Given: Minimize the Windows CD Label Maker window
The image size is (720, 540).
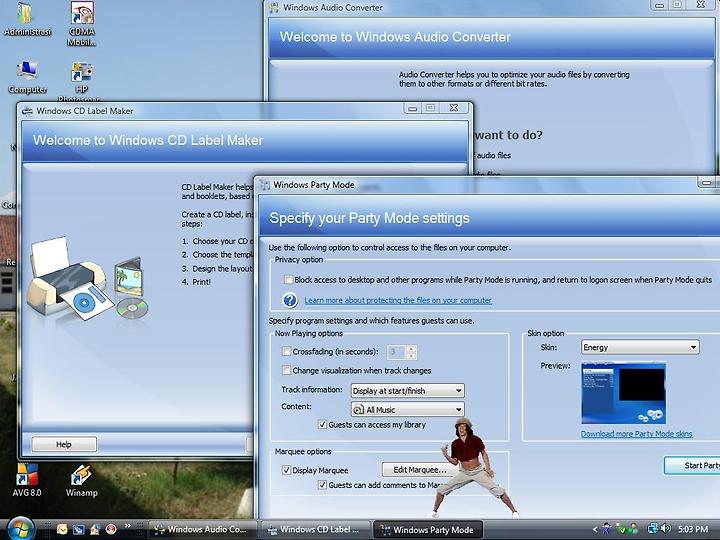Looking at the screenshot, I should pos(412,108).
